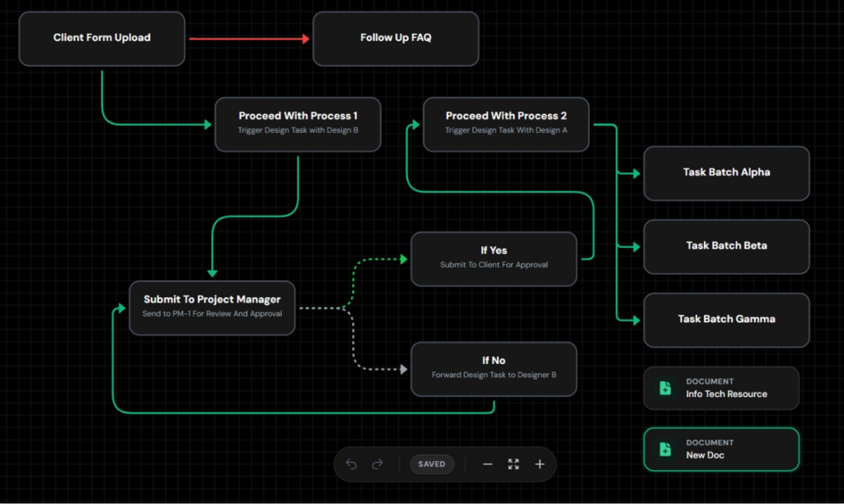Click the redo arrow icon

click(377, 464)
